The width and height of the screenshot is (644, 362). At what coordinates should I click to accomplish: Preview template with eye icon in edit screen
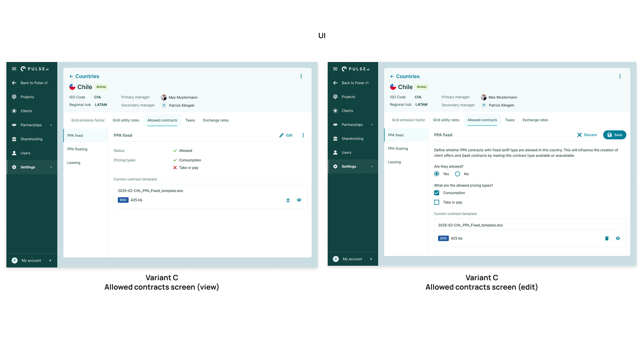(x=618, y=238)
